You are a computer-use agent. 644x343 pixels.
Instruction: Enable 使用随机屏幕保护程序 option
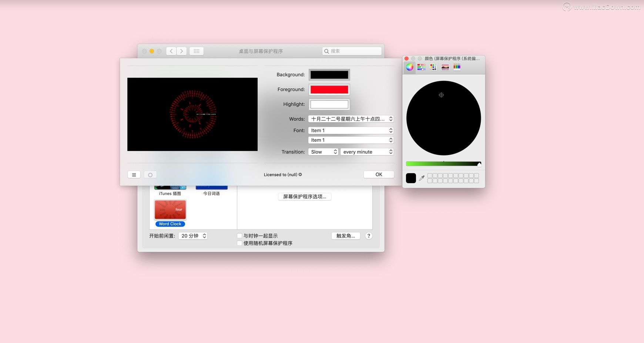[239, 243]
